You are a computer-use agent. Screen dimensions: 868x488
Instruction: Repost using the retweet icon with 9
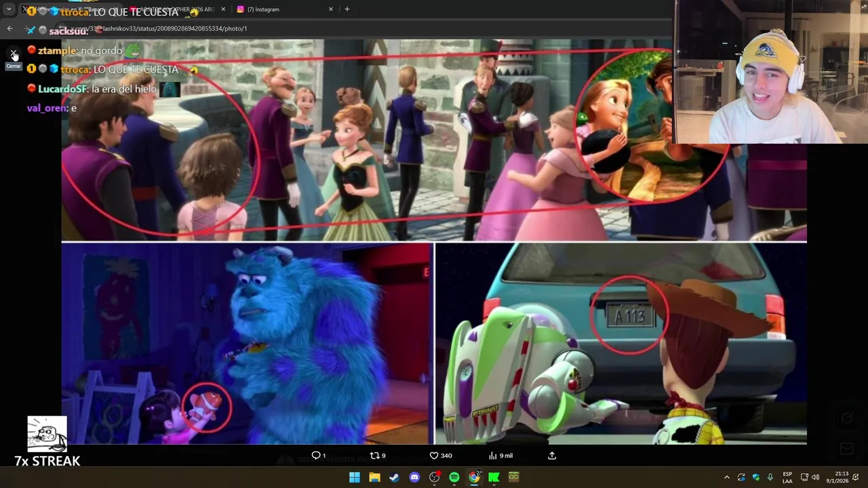pyautogui.click(x=378, y=455)
